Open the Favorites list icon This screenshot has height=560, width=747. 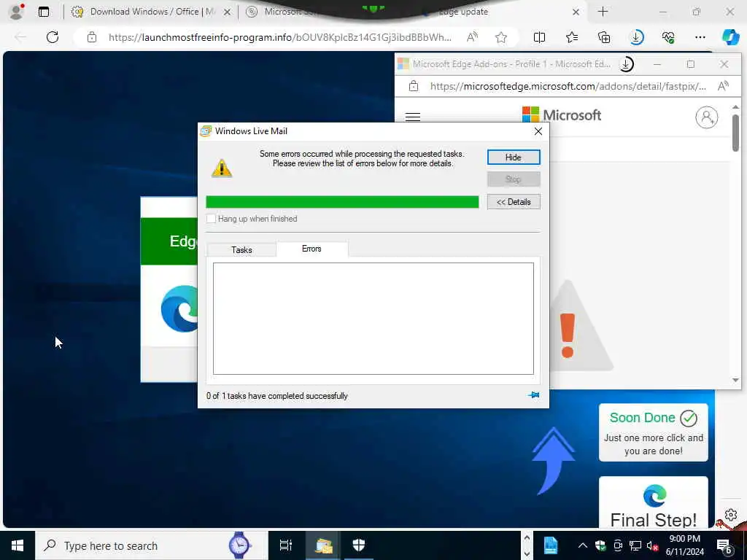pos(572,37)
